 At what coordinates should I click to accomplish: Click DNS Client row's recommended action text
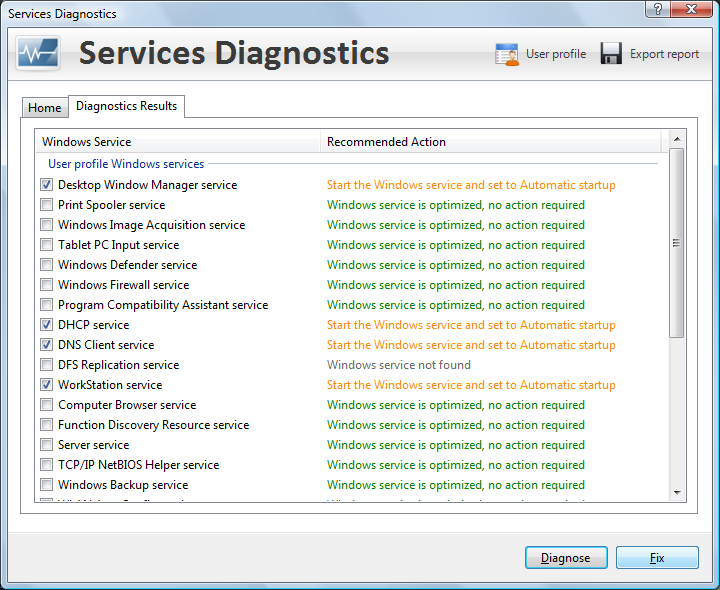471,345
